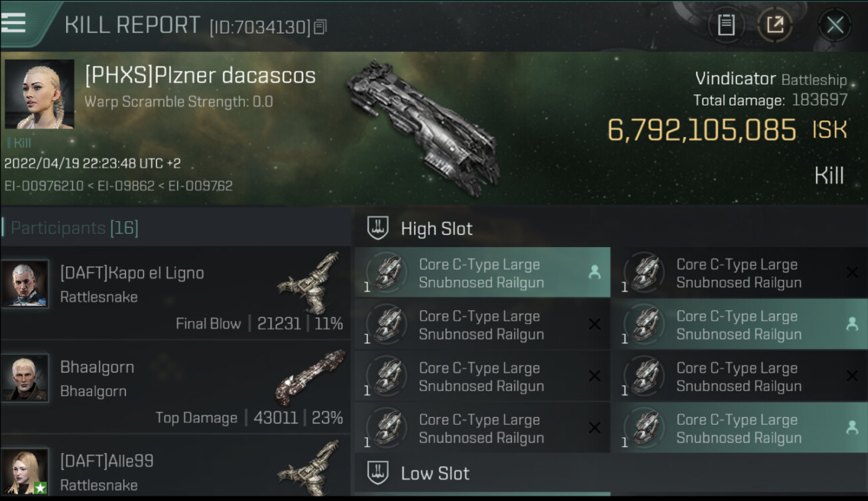Click Kapo el Ligno's Rattlesnake ship icon
Viewport: 868px width, 501px height.
(x=309, y=282)
